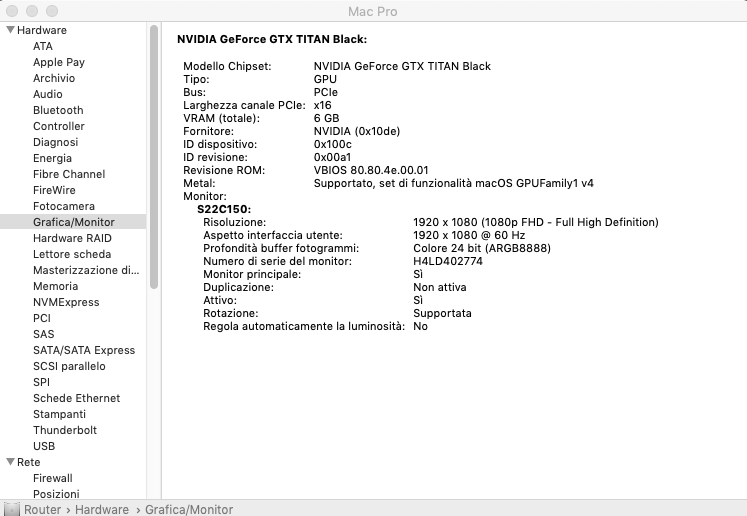Select PCI in the sidebar
Image resolution: width=747 pixels, height=516 pixels.
point(42,318)
